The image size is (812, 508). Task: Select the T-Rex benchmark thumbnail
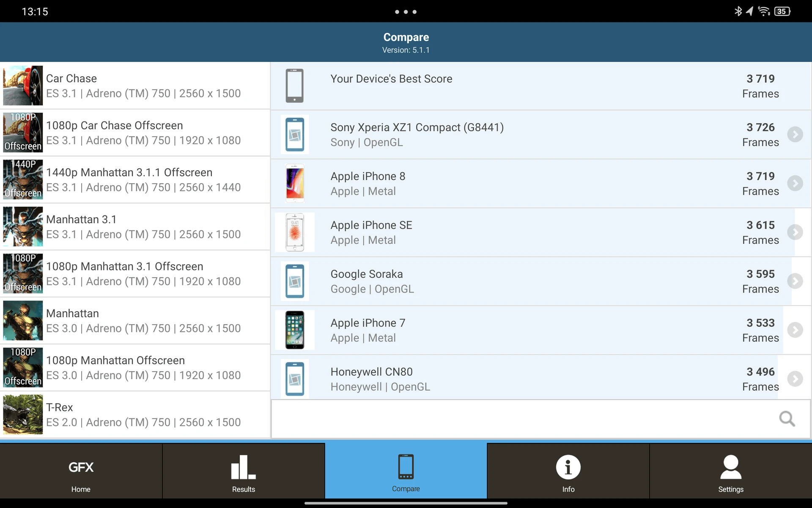tap(23, 414)
